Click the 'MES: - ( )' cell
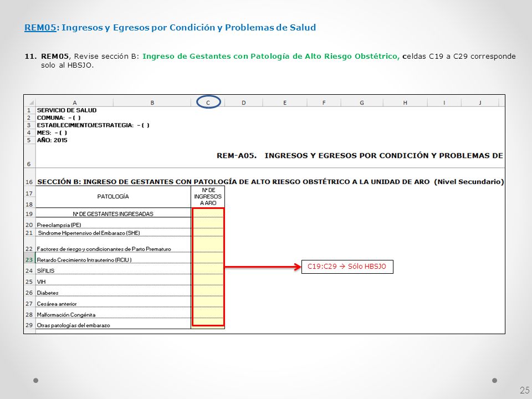532x399 pixels. coord(52,132)
